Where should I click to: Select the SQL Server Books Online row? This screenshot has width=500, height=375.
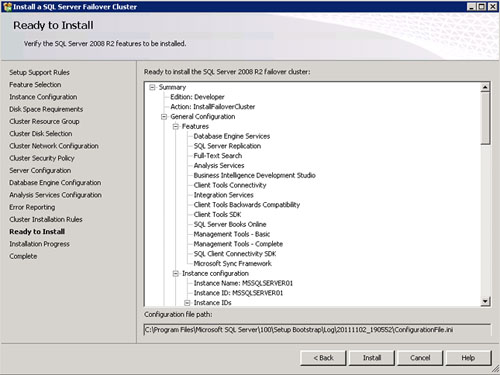230,224
